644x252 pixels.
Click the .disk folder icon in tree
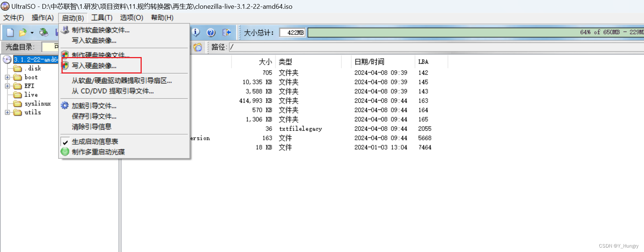click(18, 68)
